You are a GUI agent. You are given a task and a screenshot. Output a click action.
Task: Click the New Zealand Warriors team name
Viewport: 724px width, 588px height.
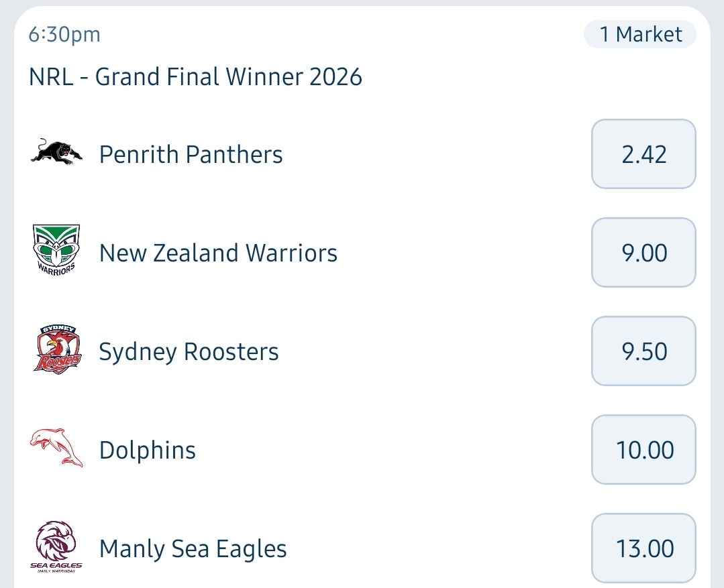pos(218,253)
